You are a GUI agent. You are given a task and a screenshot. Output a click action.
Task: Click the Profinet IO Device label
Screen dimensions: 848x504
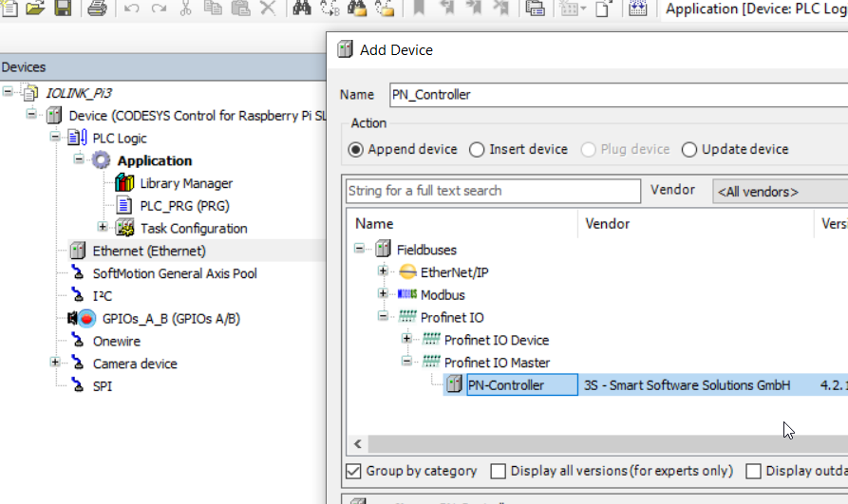pos(497,340)
